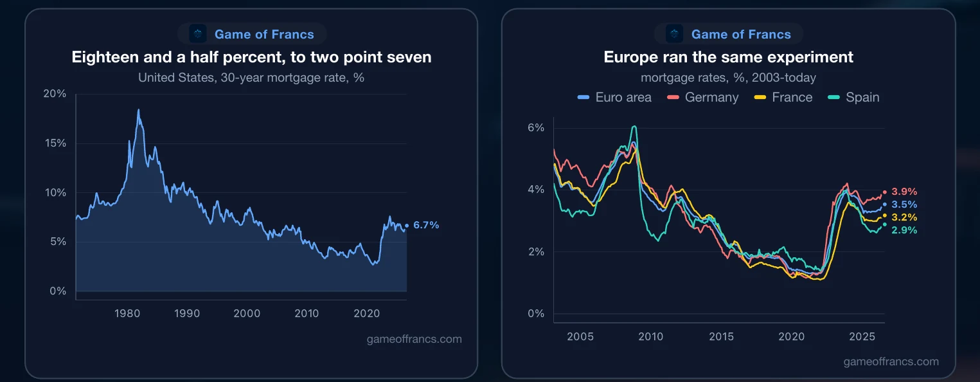
Task: Click the 2020 tick on the Europe chart axis
Action: tap(792, 336)
